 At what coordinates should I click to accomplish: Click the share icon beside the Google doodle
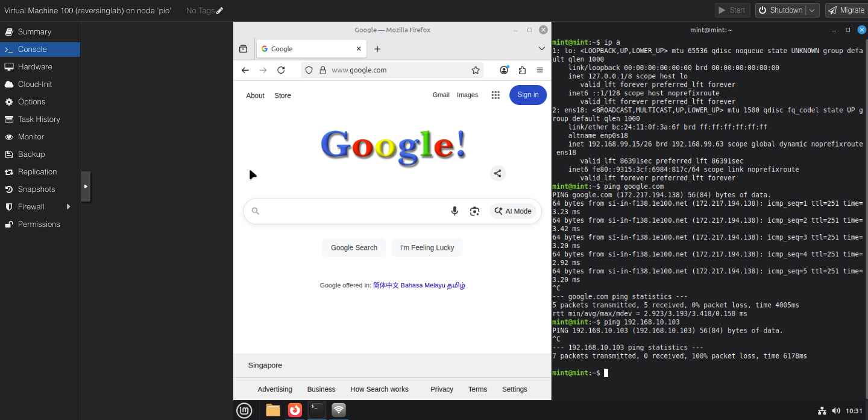tap(497, 174)
